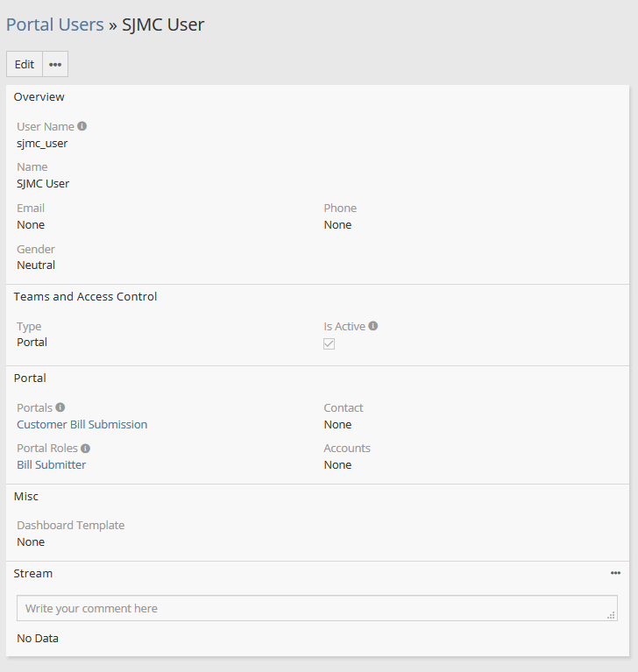Click the Misc panel heading
The height and width of the screenshot is (672, 638).
26,496
